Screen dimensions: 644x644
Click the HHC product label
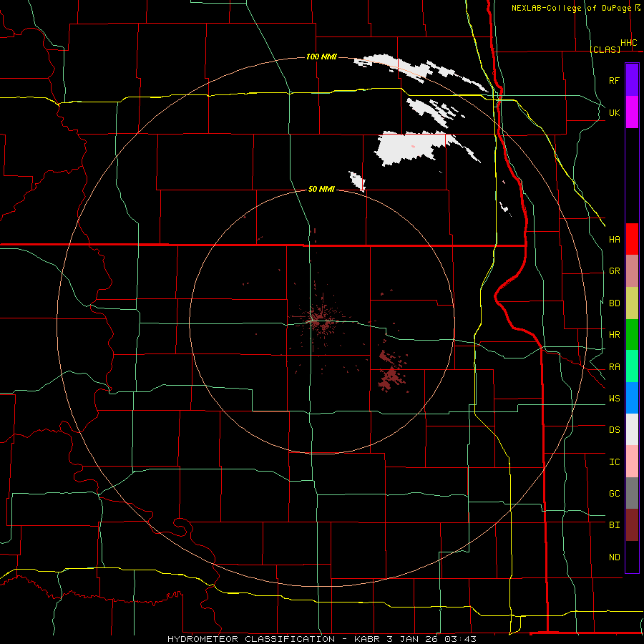point(628,43)
